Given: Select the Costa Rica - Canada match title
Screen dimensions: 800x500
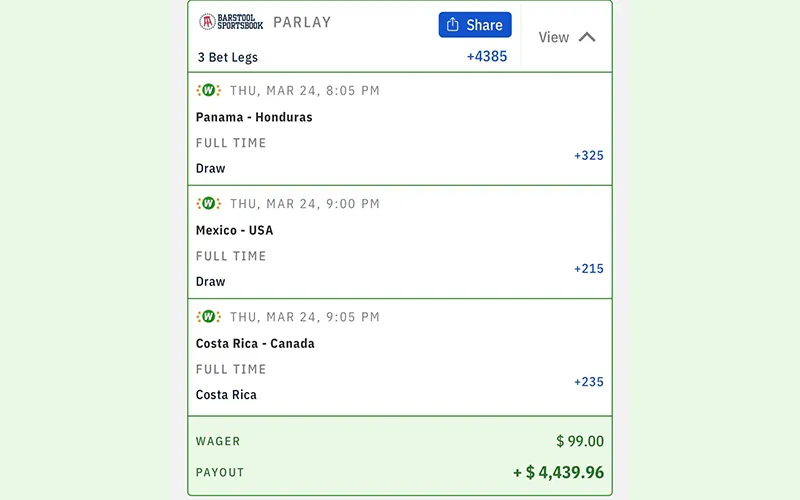Looking at the screenshot, I should coord(255,343).
